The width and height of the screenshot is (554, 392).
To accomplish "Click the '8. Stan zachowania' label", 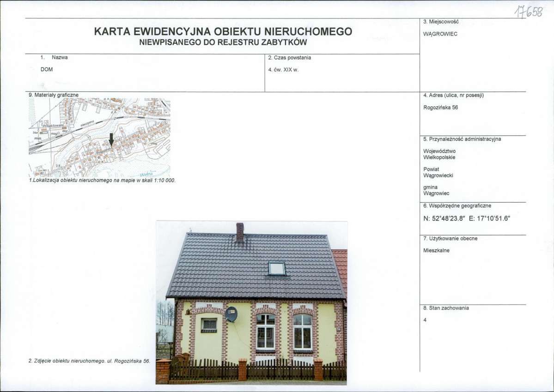I will [446, 308].
